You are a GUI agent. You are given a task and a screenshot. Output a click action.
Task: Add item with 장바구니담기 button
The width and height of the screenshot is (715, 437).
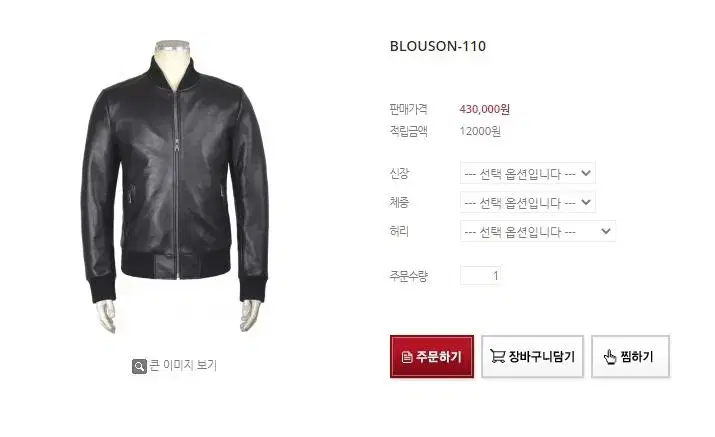tap(533, 357)
